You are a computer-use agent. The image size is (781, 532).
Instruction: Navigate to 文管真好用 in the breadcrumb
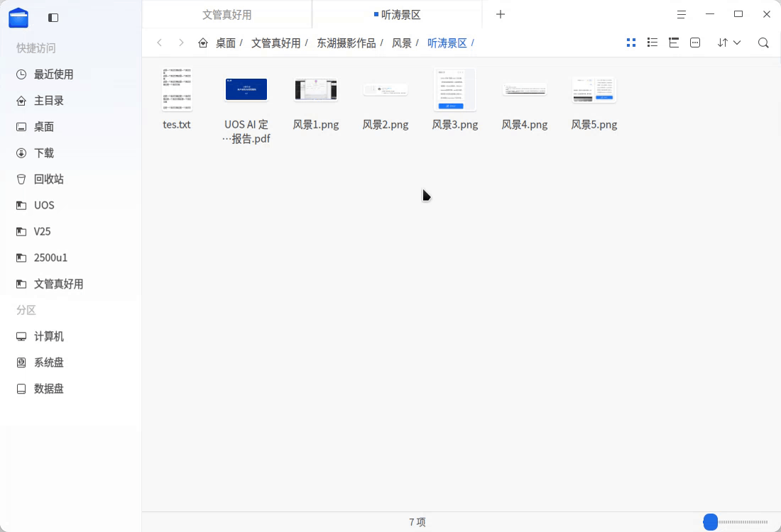pos(275,43)
